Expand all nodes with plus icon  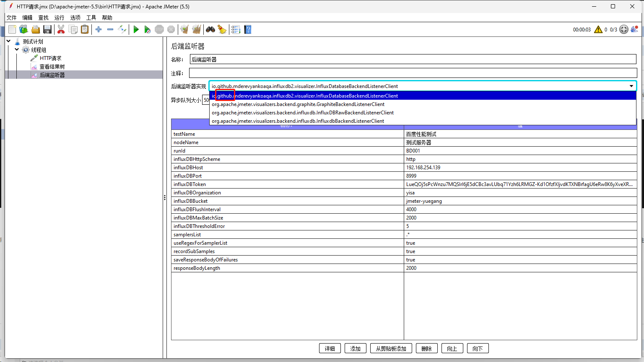pos(99,29)
